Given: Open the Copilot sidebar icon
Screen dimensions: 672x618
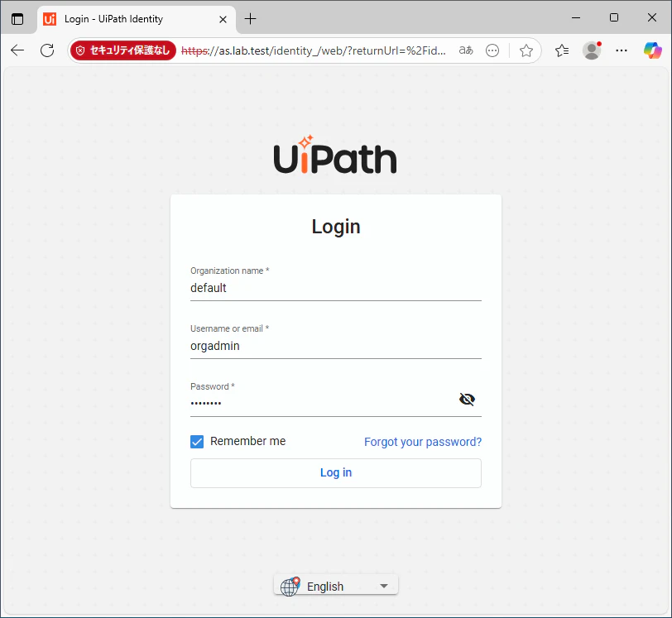Looking at the screenshot, I should pyautogui.click(x=653, y=50).
